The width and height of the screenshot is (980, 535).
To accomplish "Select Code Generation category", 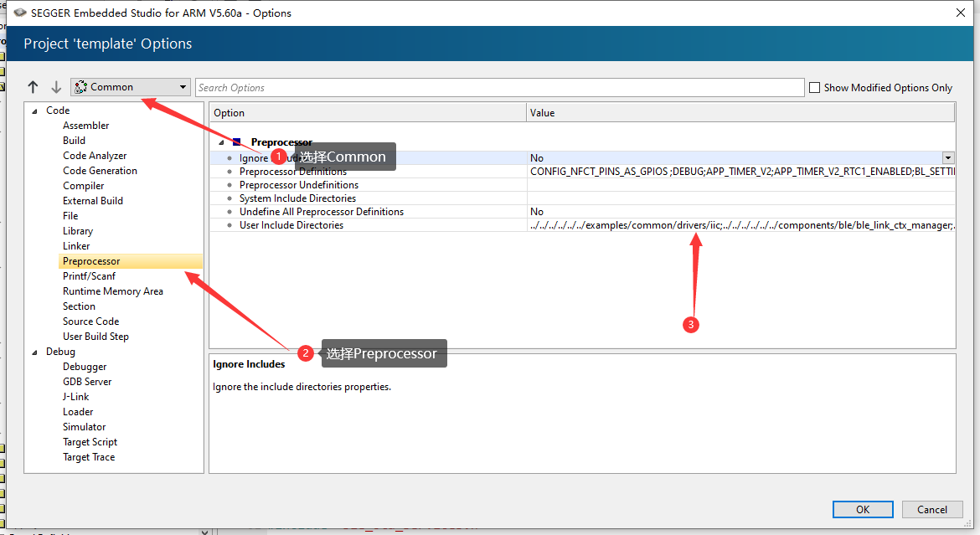I will click(x=100, y=171).
